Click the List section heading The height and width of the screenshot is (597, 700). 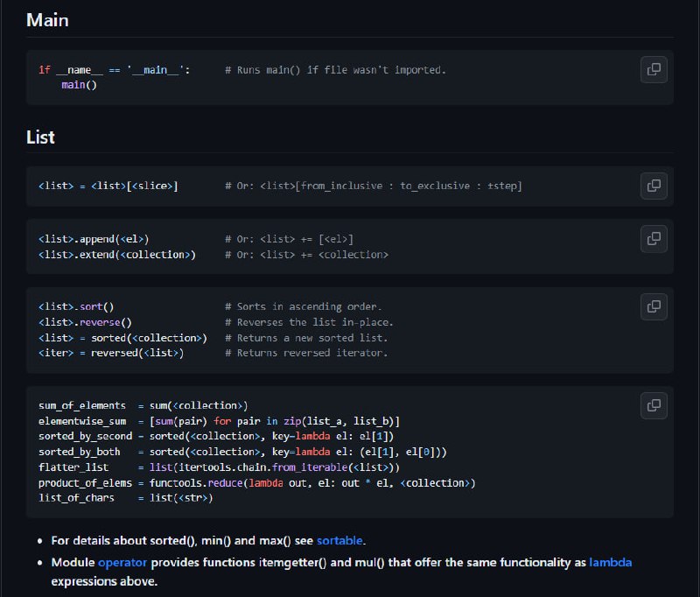click(x=40, y=137)
